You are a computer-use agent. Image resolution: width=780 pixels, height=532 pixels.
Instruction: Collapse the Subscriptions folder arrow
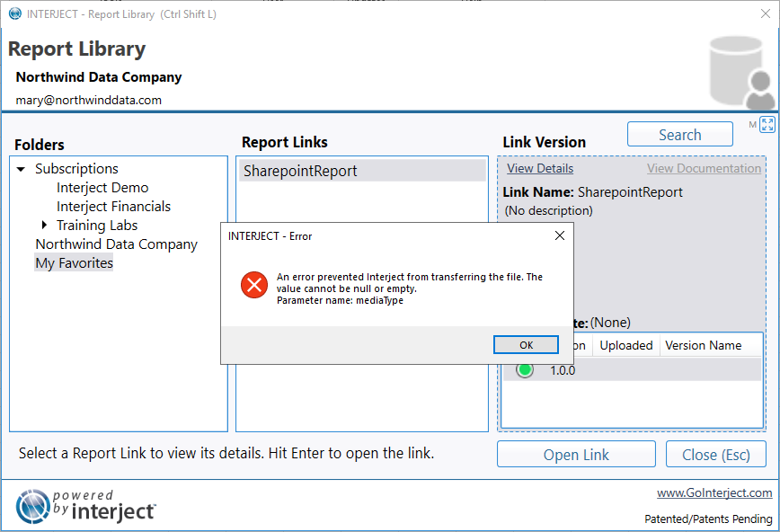coord(21,169)
